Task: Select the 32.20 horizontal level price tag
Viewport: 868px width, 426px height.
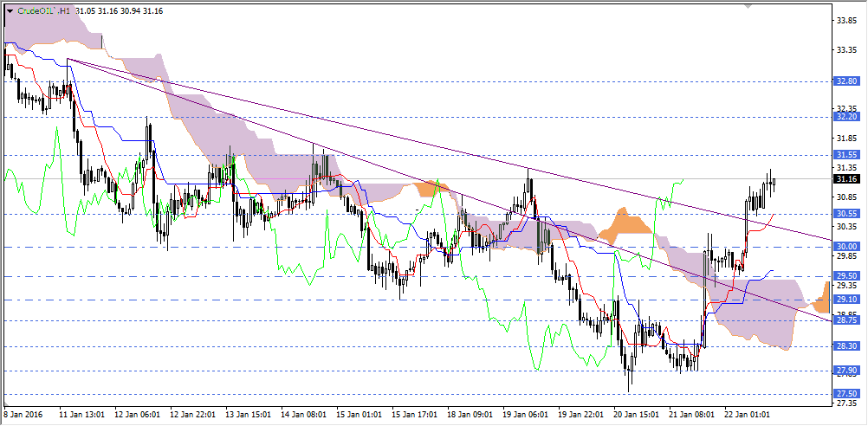Action: click(845, 116)
